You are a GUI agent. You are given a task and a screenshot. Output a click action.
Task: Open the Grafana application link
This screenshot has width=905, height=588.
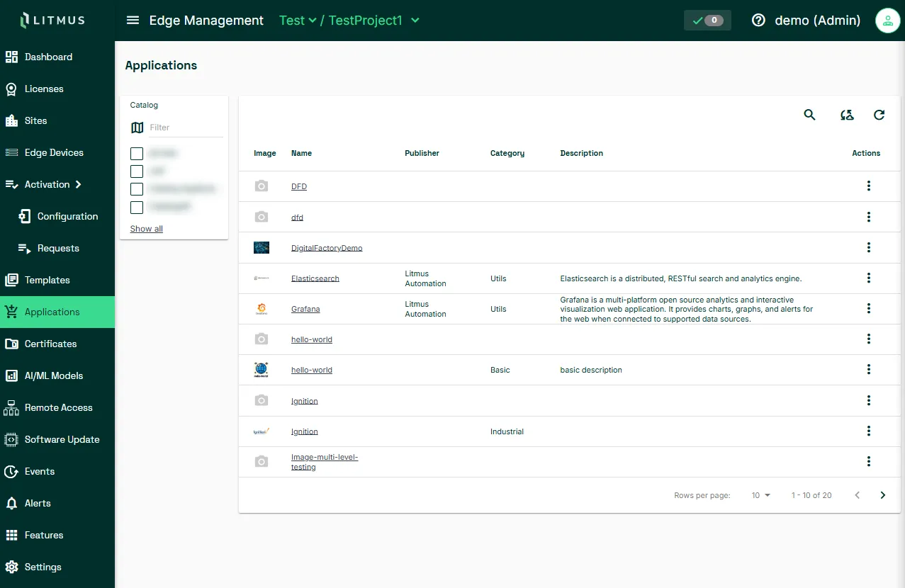(305, 309)
